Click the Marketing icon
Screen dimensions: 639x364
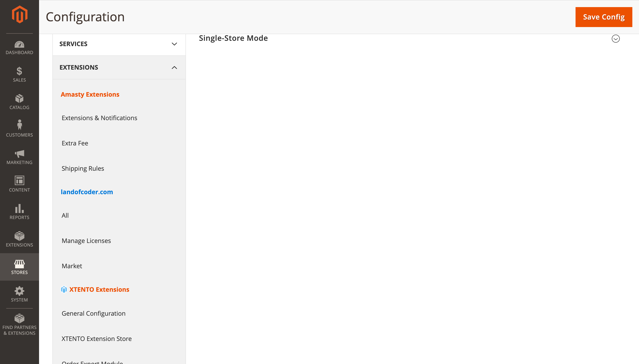pyautogui.click(x=19, y=157)
